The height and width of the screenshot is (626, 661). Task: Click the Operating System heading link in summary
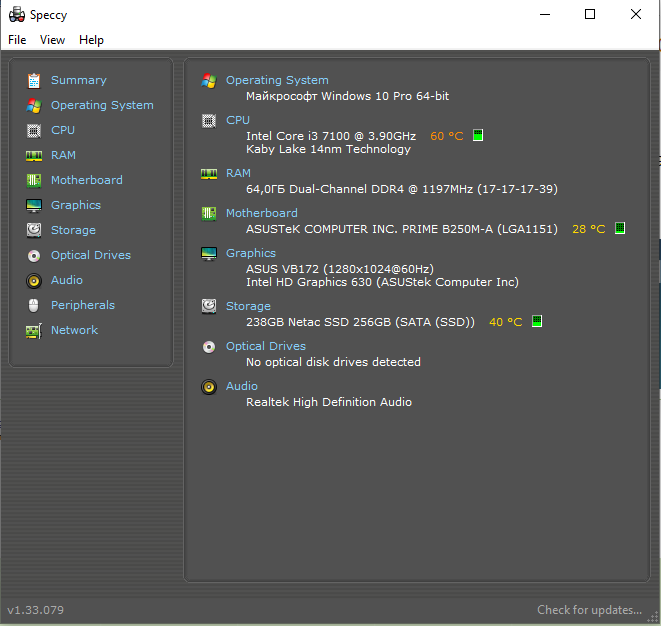(277, 80)
